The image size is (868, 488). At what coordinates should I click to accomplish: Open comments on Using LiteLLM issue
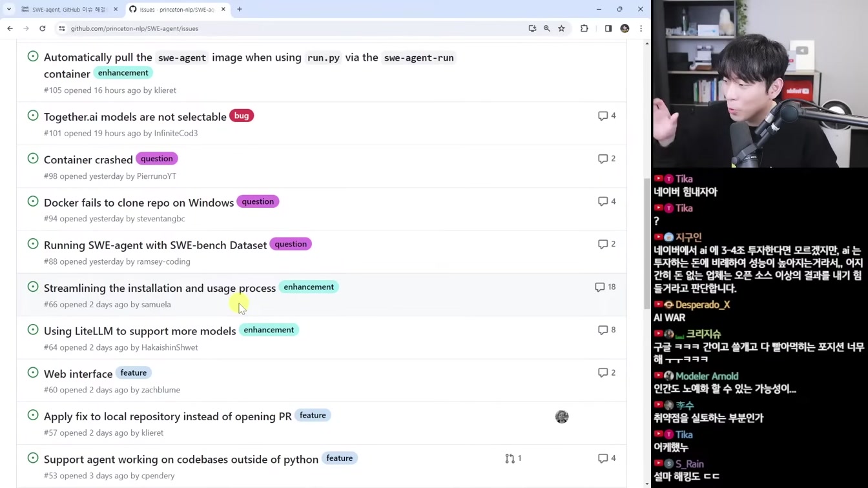pos(606,330)
